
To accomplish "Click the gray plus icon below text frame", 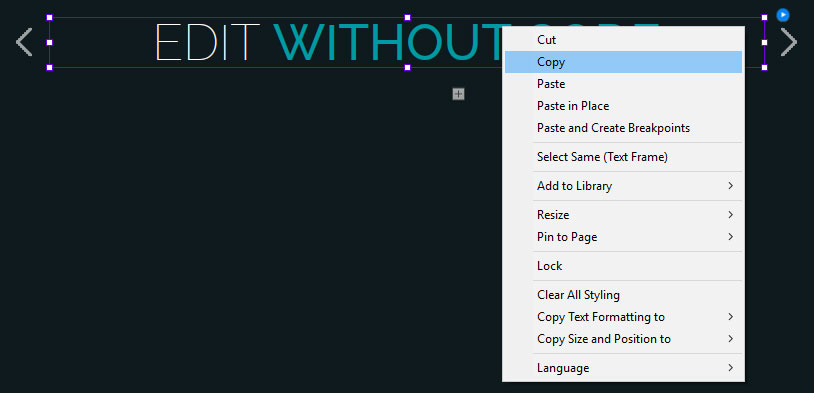I will pyautogui.click(x=458, y=94).
